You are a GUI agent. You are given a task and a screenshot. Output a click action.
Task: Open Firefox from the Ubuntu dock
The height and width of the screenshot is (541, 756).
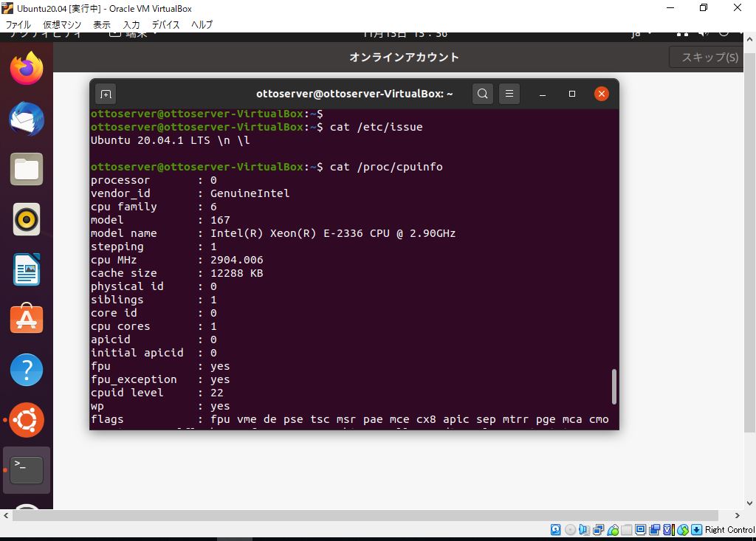(x=27, y=69)
